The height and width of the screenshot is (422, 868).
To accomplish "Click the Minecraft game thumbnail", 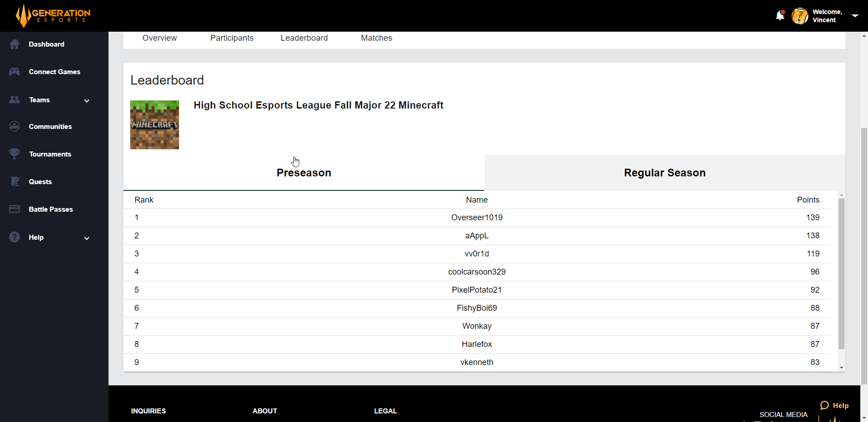I will tap(155, 125).
